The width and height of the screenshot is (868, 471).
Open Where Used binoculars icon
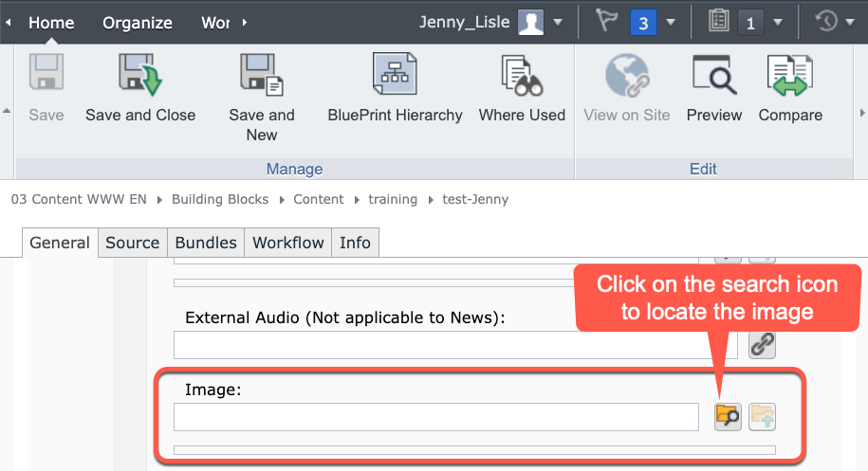[x=522, y=75]
